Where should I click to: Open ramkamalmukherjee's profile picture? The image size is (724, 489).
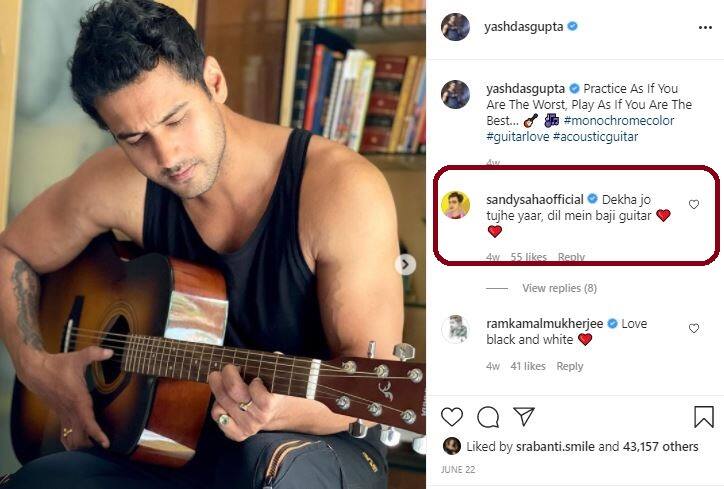[455, 329]
